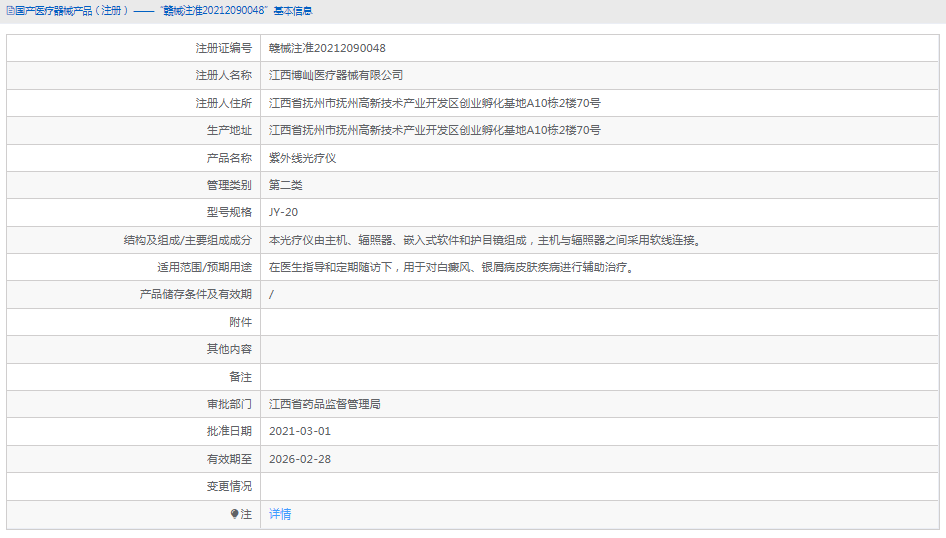Click the 生产地址 row label
The image size is (946, 538).
coord(229,130)
